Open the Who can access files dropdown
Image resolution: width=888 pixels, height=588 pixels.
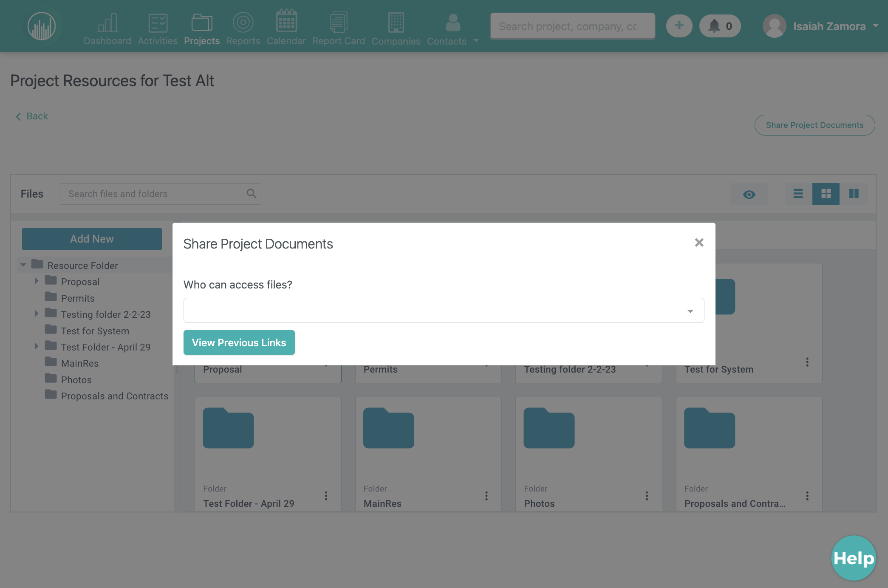pyautogui.click(x=444, y=311)
